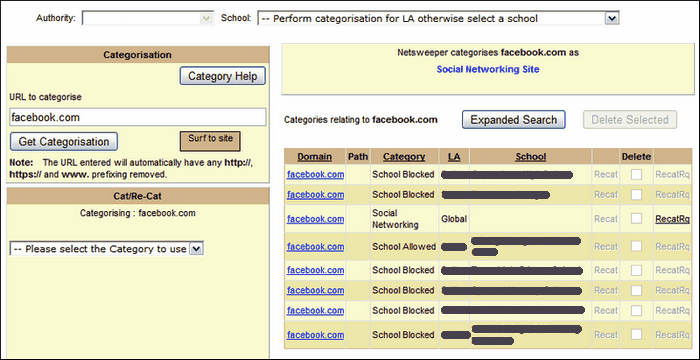Expand the 'Please select the Category to use' dropdown

[107, 249]
